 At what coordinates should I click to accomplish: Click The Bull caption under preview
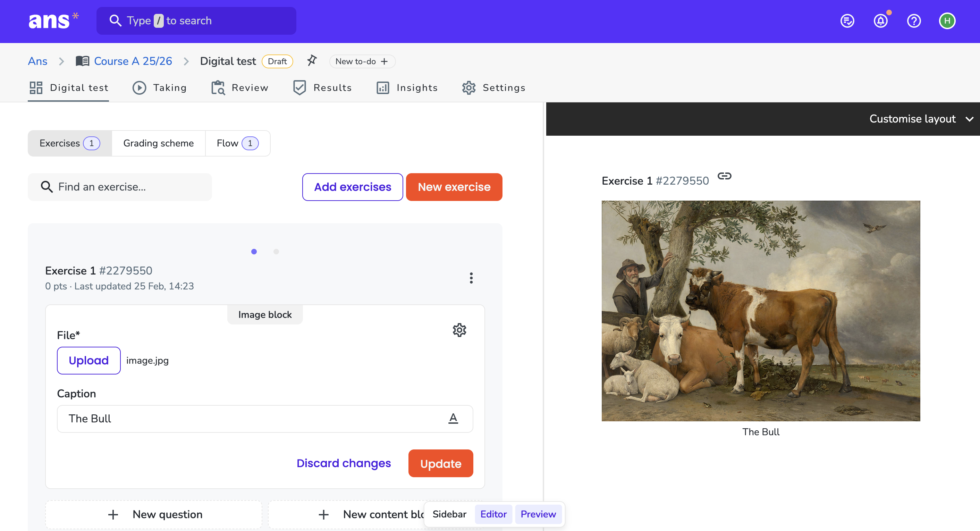pyautogui.click(x=761, y=432)
